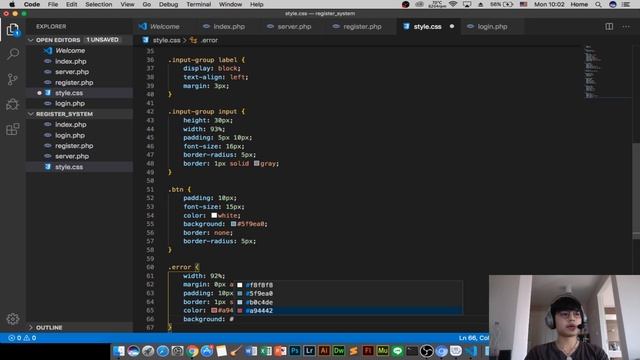Open index.php in REGISTER_SYSTEM folder

[x=71, y=124]
